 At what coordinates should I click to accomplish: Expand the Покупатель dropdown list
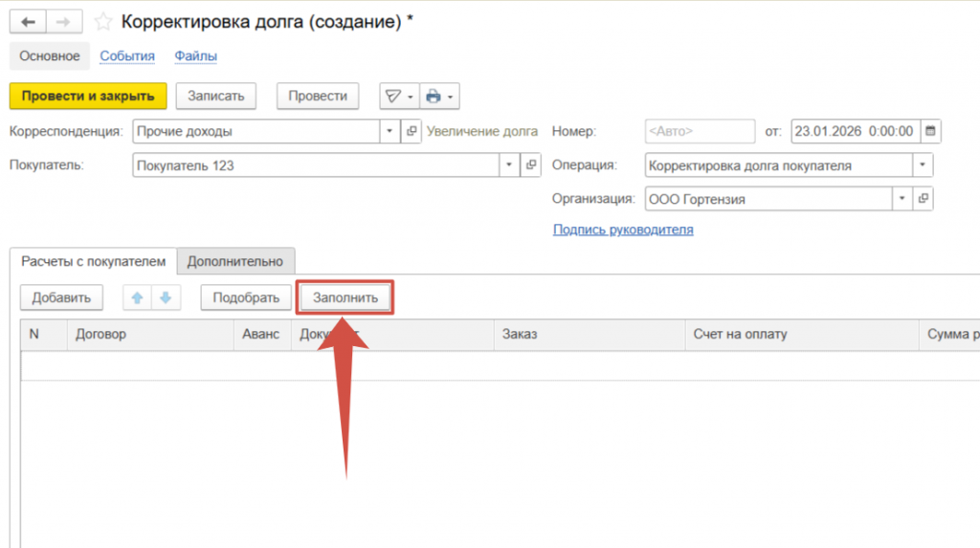click(x=509, y=165)
